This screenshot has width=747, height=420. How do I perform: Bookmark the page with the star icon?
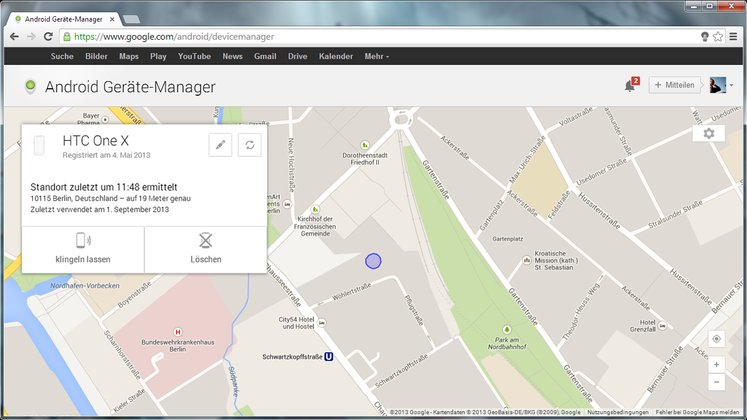718,37
